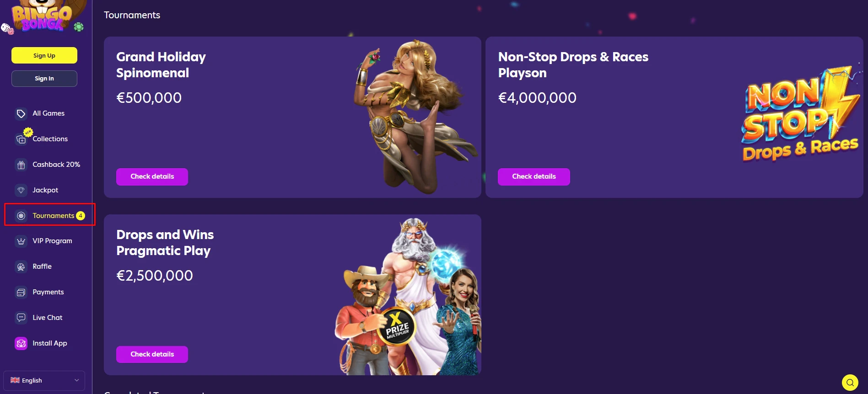Click the VIP Program crown icon
868x394 pixels.
point(21,241)
